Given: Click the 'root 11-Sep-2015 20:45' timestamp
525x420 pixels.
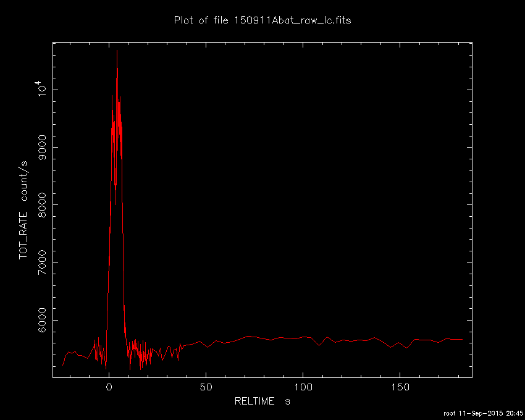Looking at the screenshot, I should [x=484, y=413].
